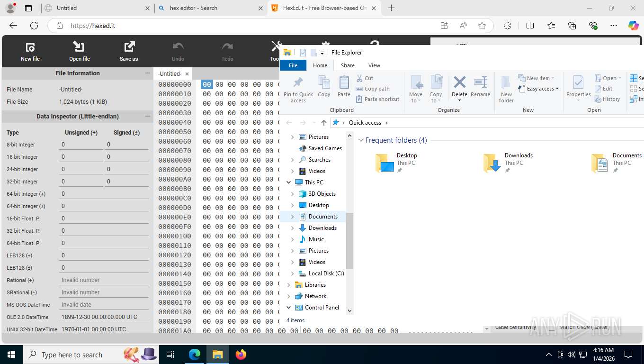Click New file in HexEd.it toolbar
Viewport: 644px width, 364px height.
pyautogui.click(x=30, y=51)
